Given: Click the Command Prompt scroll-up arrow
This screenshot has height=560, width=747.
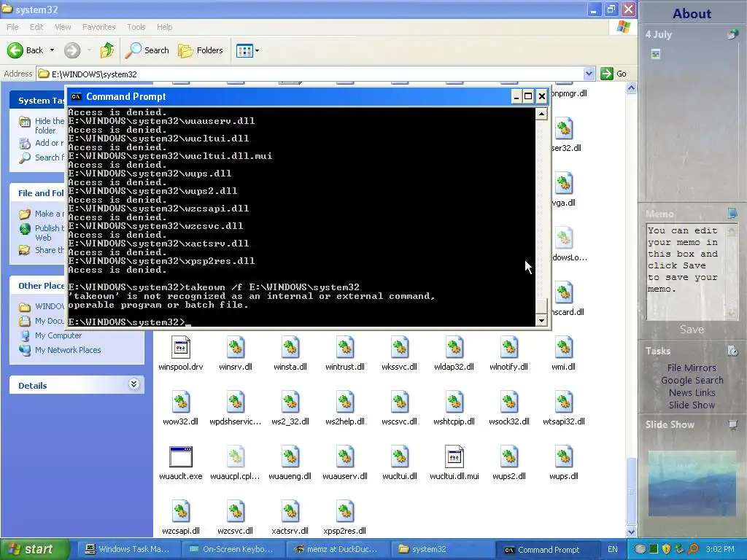Looking at the screenshot, I should coord(541,114).
